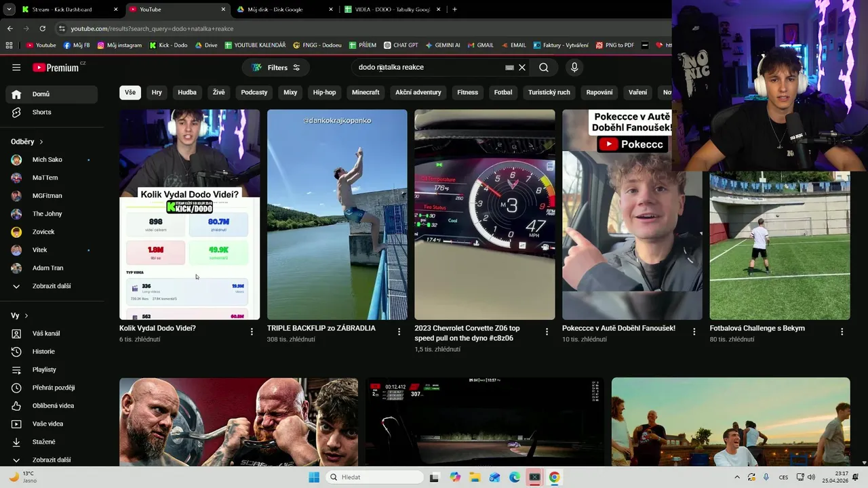Viewport: 868px width, 488px height.
Task: Select the 'Hudba' filter chip
Action: (x=187, y=92)
